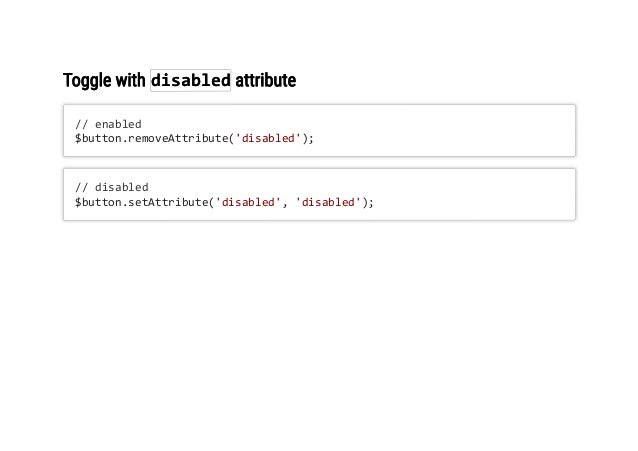This screenshot has width=638, height=451.
Task: Click the word 'disabled' in '// disabled' comment
Action: click(x=121, y=187)
